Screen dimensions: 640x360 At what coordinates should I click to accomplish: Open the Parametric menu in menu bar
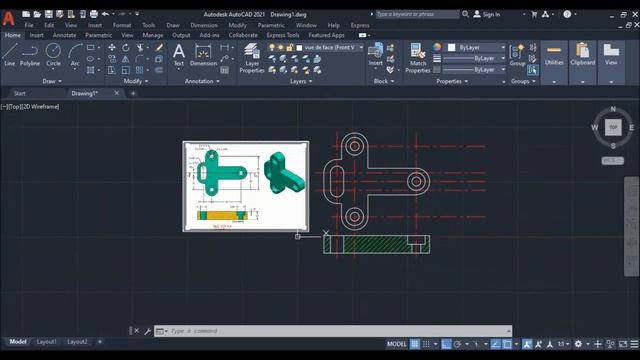[x=271, y=25]
